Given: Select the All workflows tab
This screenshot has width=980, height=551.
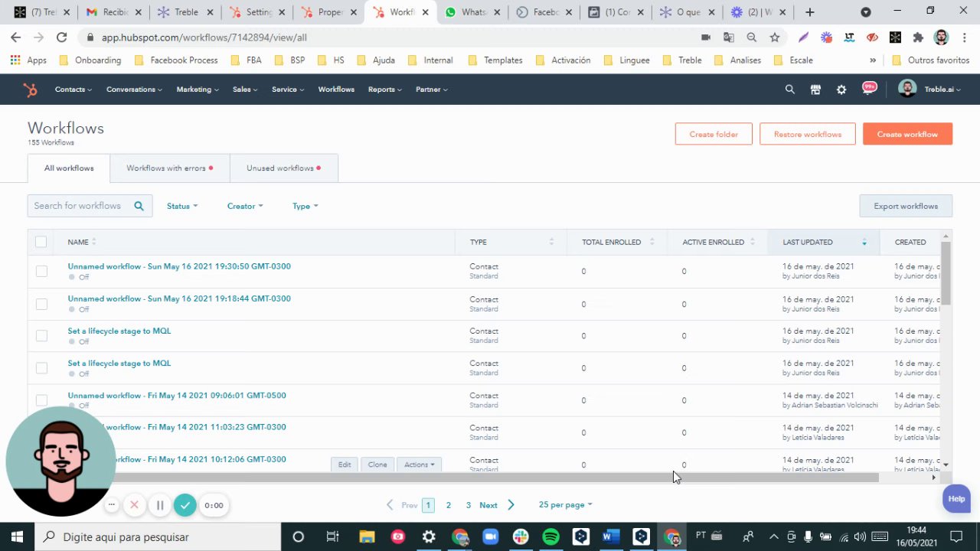Looking at the screenshot, I should (x=69, y=168).
